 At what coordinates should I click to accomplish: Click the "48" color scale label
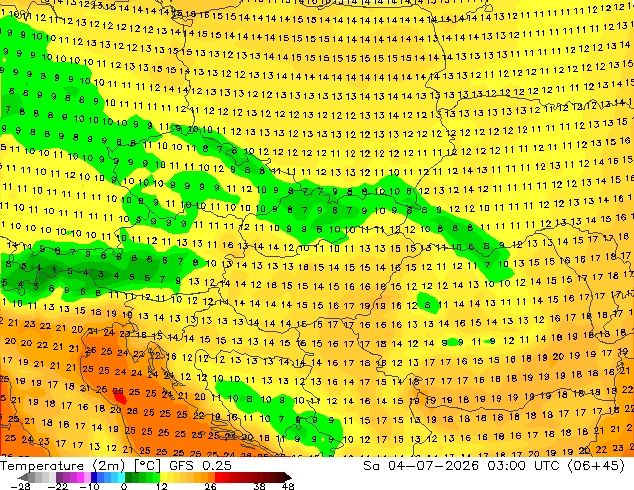point(288,486)
